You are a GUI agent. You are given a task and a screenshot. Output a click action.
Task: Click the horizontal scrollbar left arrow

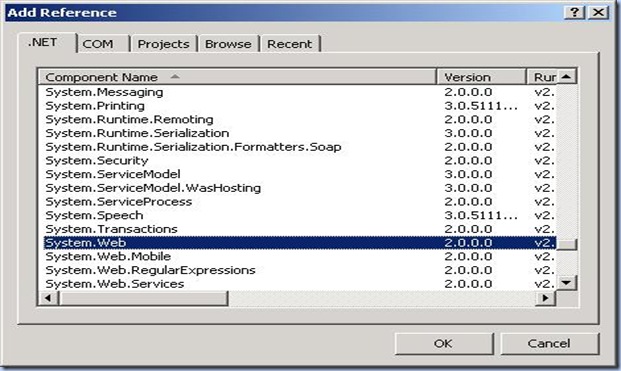[48, 298]
